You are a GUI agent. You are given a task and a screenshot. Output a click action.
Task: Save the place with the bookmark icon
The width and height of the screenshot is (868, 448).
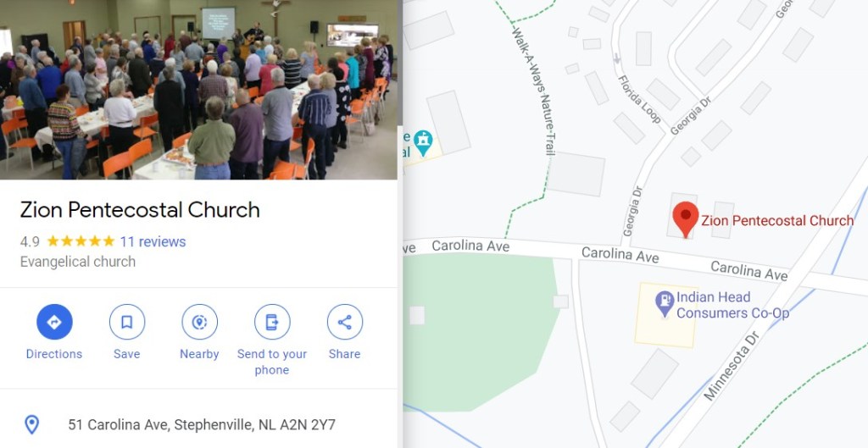pyautogui.click(x=127, y=322)
